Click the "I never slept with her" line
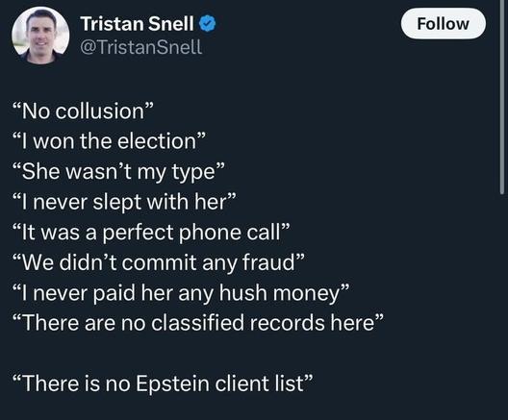The width and height of the screenshot is (508, 420). coord(123,202)
